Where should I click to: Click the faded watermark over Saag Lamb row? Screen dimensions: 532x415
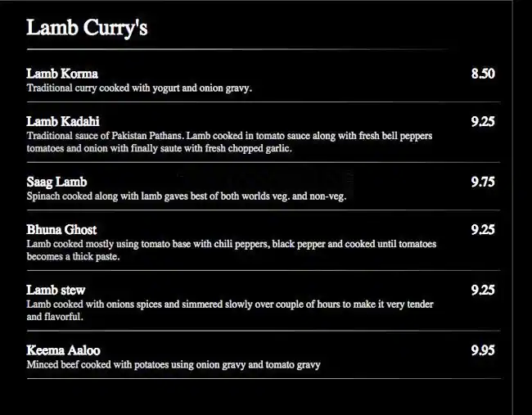pos(264,175)
